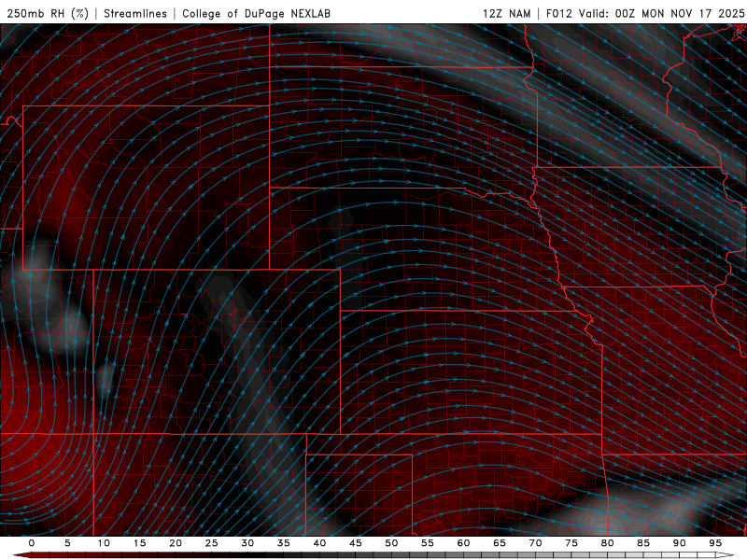Select the 40 label on the color scale
This screenshot has width=747, height=560.
click(x=319, y=543)
